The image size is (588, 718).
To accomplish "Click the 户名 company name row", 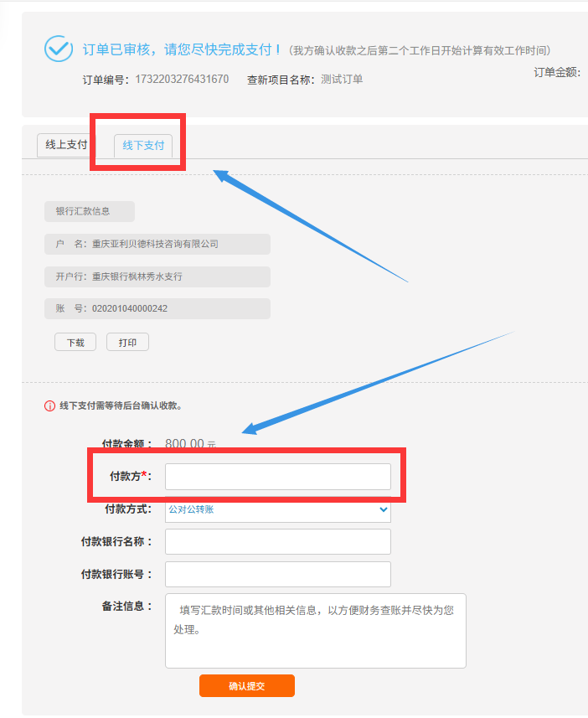I will point(157,244).
